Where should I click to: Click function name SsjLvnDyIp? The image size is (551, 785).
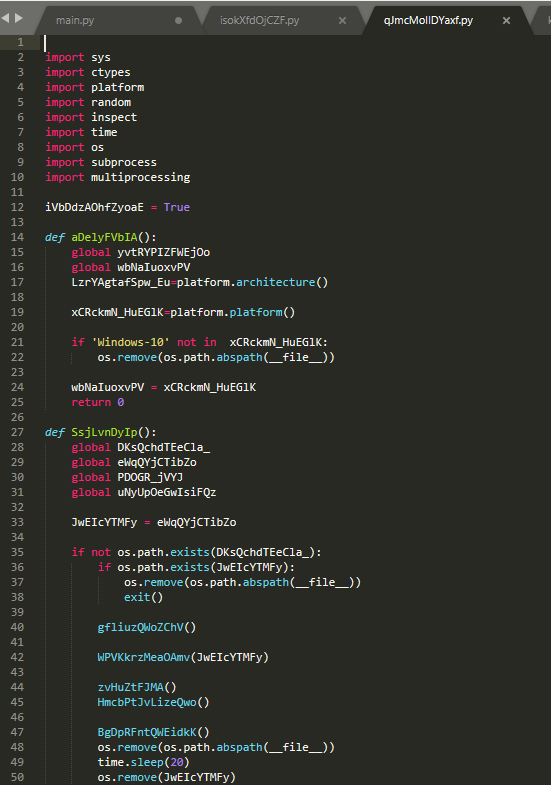pos(104,432)
